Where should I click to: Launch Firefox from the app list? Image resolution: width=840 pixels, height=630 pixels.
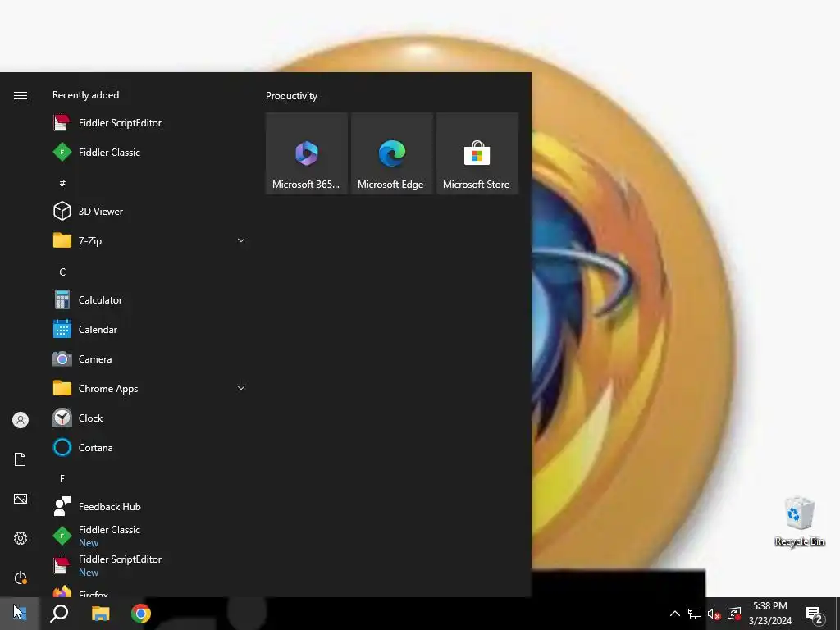(x=150, y=591)
